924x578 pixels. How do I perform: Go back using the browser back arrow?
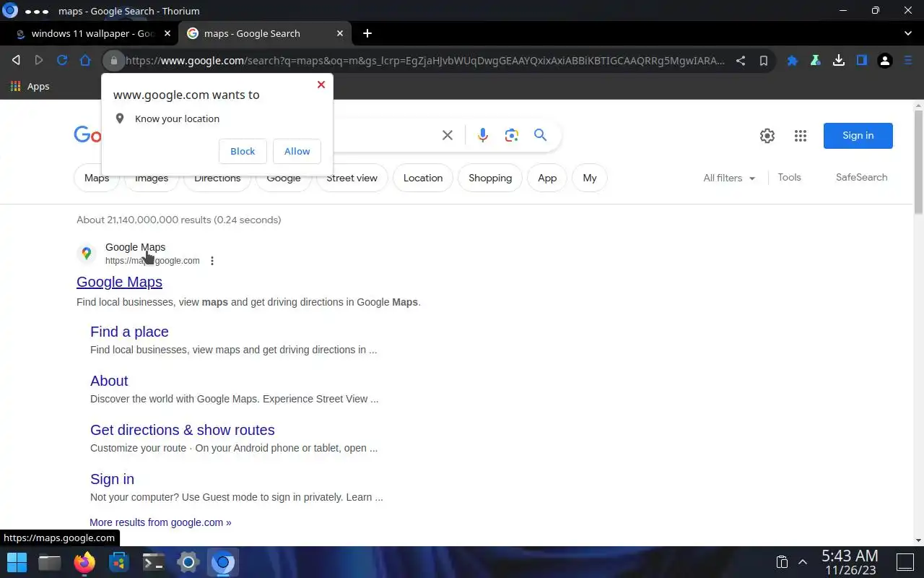coord(16,61)
